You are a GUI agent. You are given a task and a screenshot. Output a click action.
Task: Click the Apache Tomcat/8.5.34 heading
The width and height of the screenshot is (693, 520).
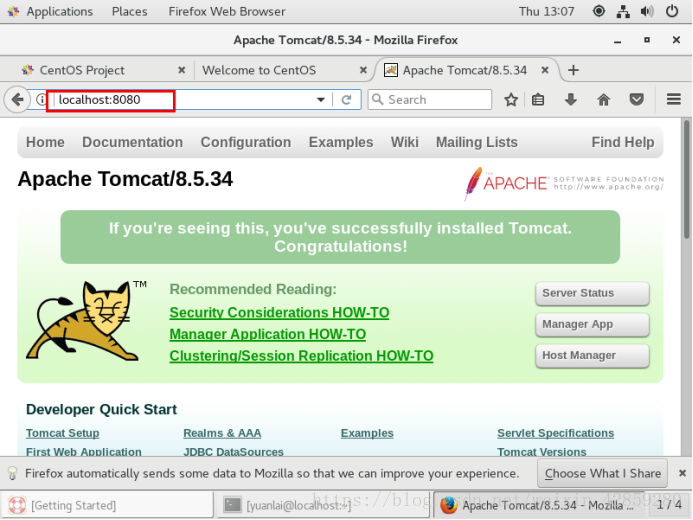(125, 179)
